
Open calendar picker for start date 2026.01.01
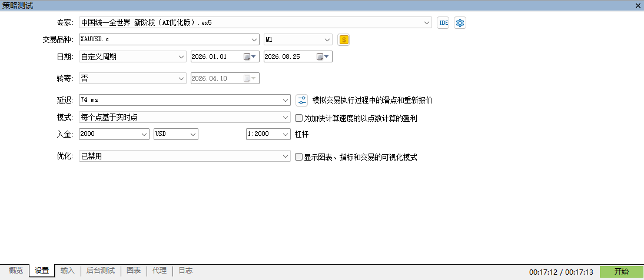250,56
